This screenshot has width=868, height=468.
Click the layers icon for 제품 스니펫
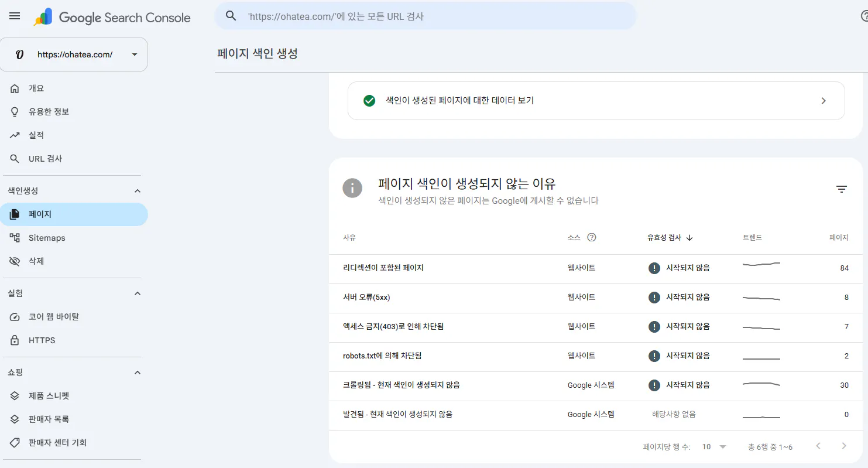coord(15,396)
